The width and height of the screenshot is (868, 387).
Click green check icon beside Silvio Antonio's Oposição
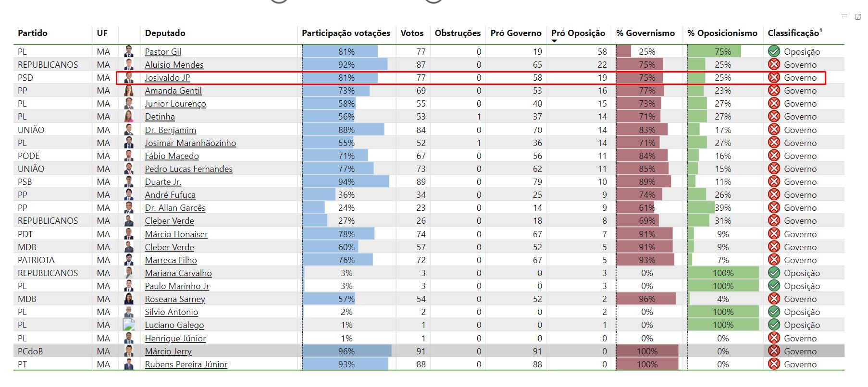(x=774, y=312)
